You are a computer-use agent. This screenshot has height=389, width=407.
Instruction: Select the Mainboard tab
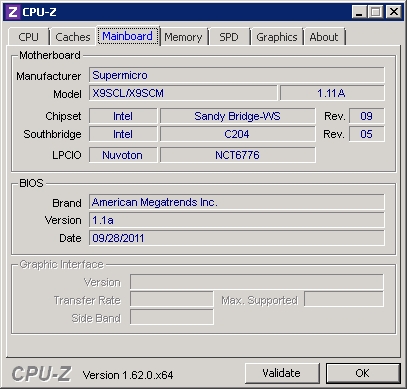click(x=128, y=36)
